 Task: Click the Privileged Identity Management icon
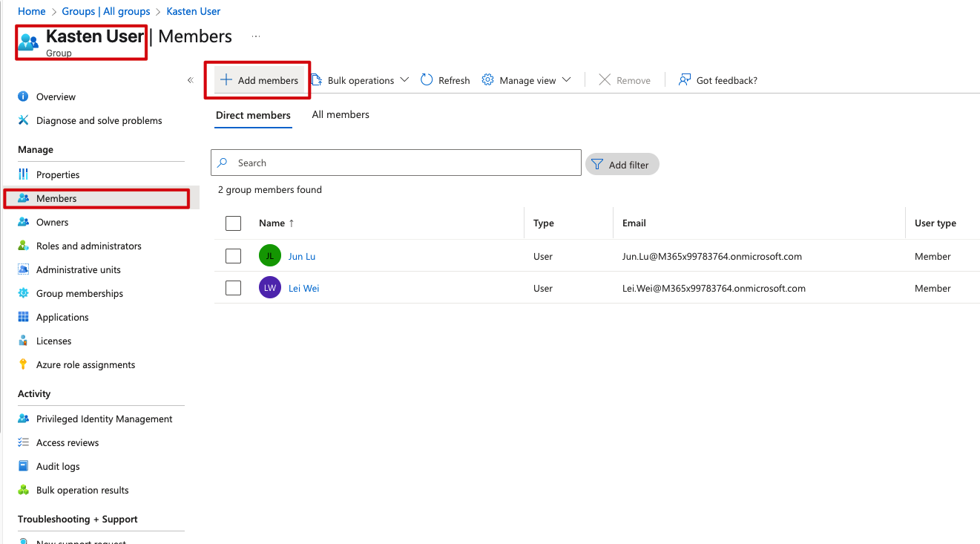(23, 419)
